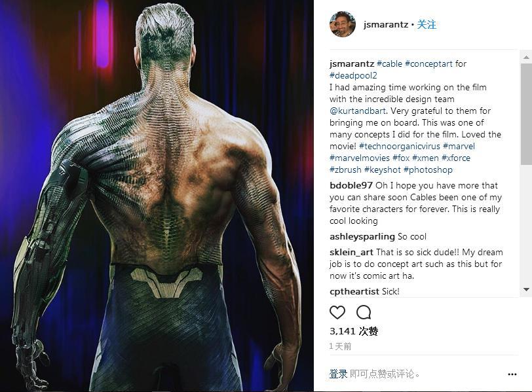Like the post with the heart icon
Image resolution: width=532 pixels, height=392 pixels.
[x=337, y=312]
